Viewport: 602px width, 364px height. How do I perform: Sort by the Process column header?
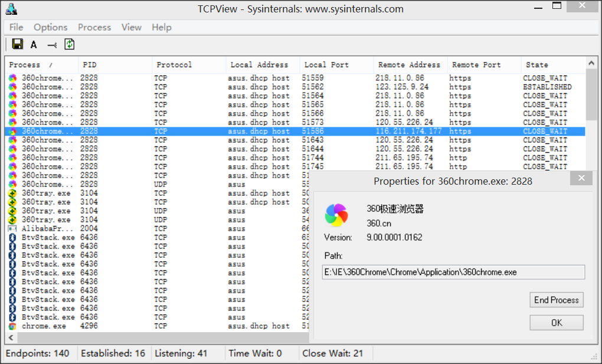[x=41, y=64]
